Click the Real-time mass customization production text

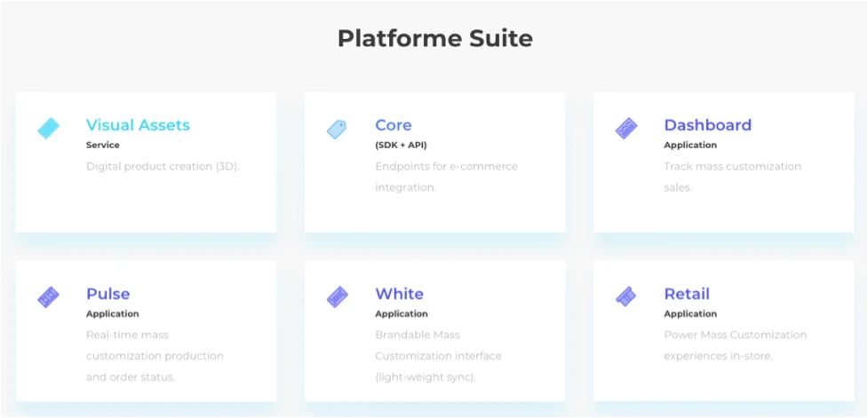[x=155, y=356]
